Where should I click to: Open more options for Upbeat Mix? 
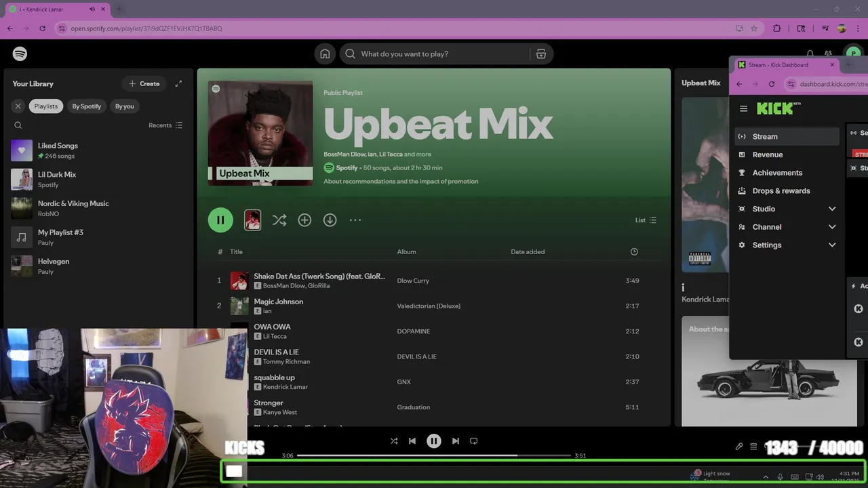click(x=355, y=220)
